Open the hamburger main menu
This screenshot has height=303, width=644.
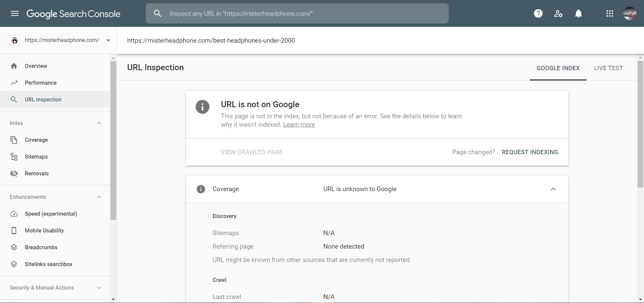14,13
